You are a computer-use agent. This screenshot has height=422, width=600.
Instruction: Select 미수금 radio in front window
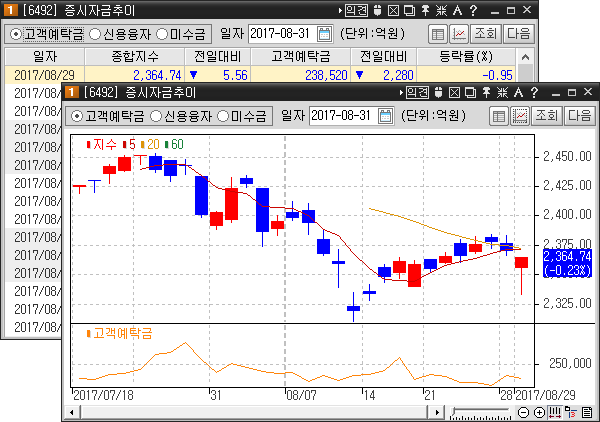coord(223,116)
